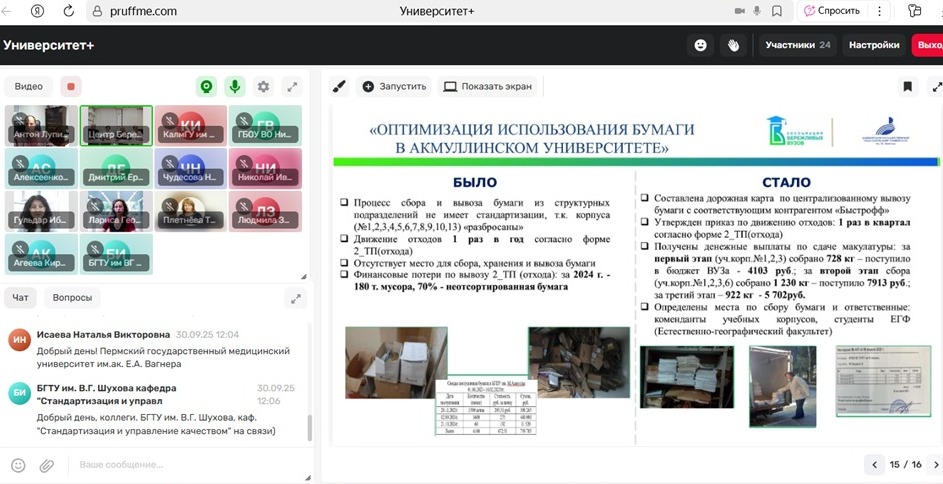Reload the page in browser
This screenshot has height=484, width=943.
click(69, 11)
